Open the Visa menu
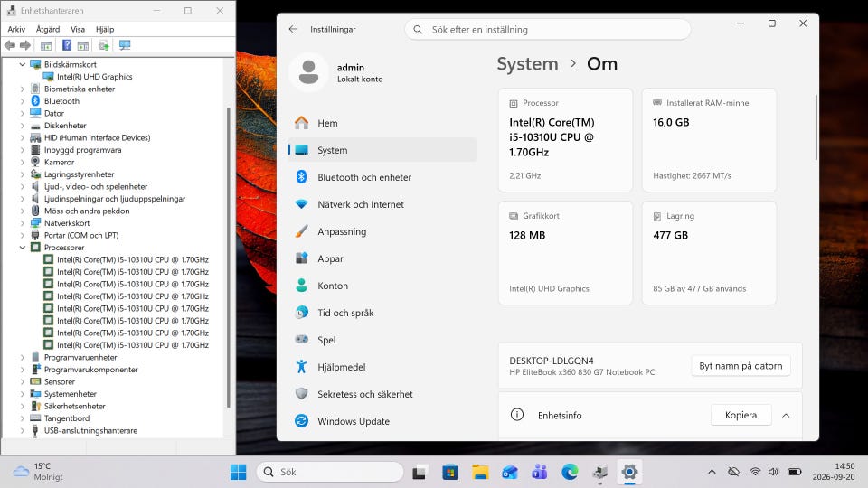This screenshot has width=868, height=488. tap(78, 29)
